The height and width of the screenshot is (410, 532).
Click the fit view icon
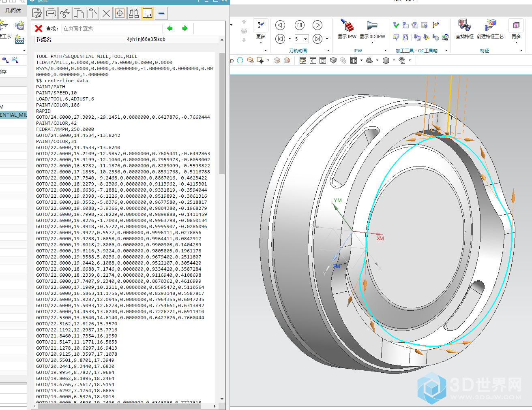313,60
